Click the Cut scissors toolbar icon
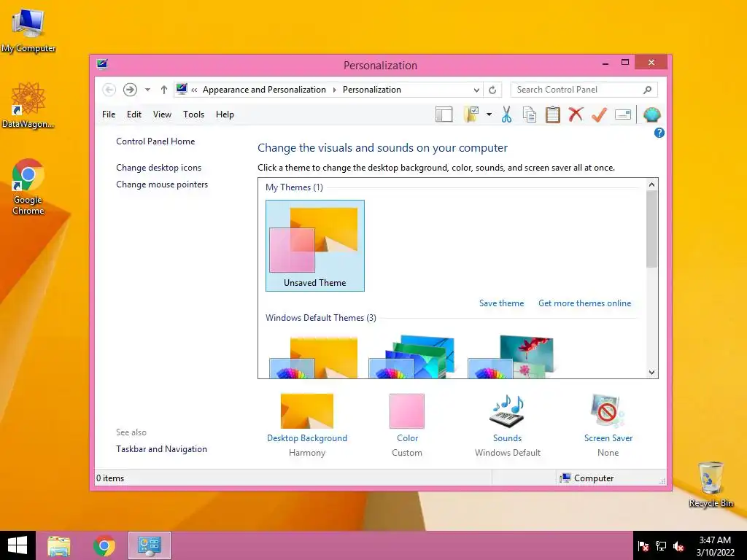 coord(506,114)
